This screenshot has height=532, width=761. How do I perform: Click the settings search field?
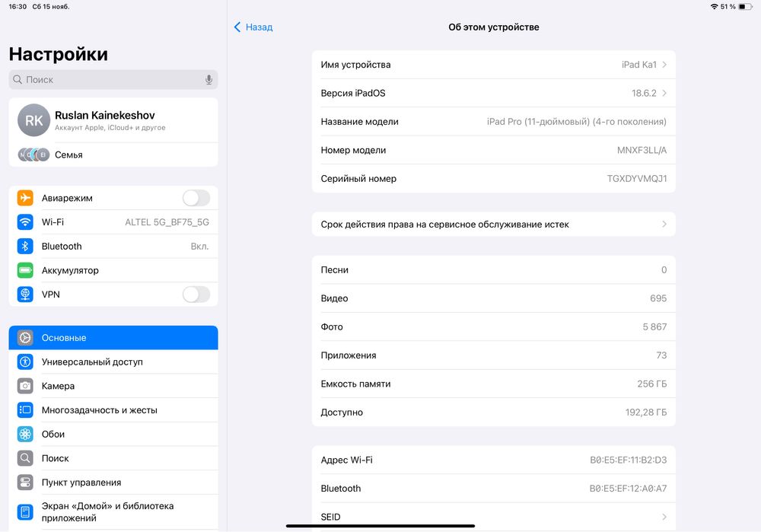point(107,80)
